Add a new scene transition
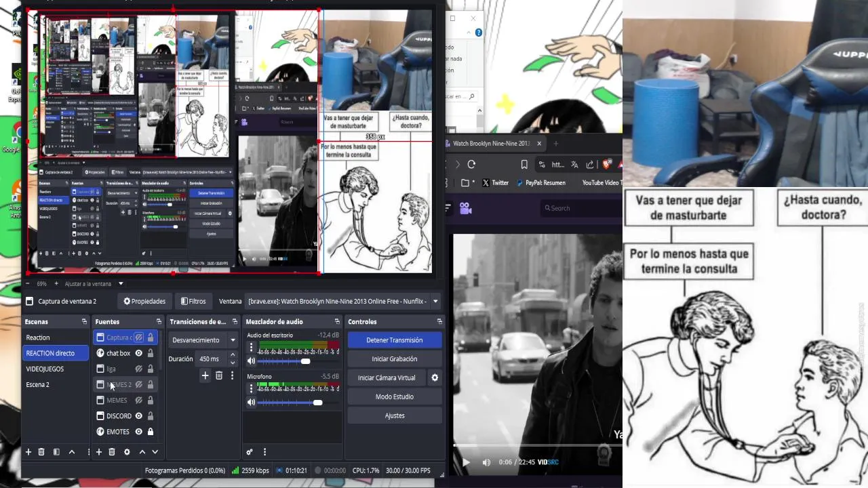Viewport: 868px width, 488px height. point(205,375)
